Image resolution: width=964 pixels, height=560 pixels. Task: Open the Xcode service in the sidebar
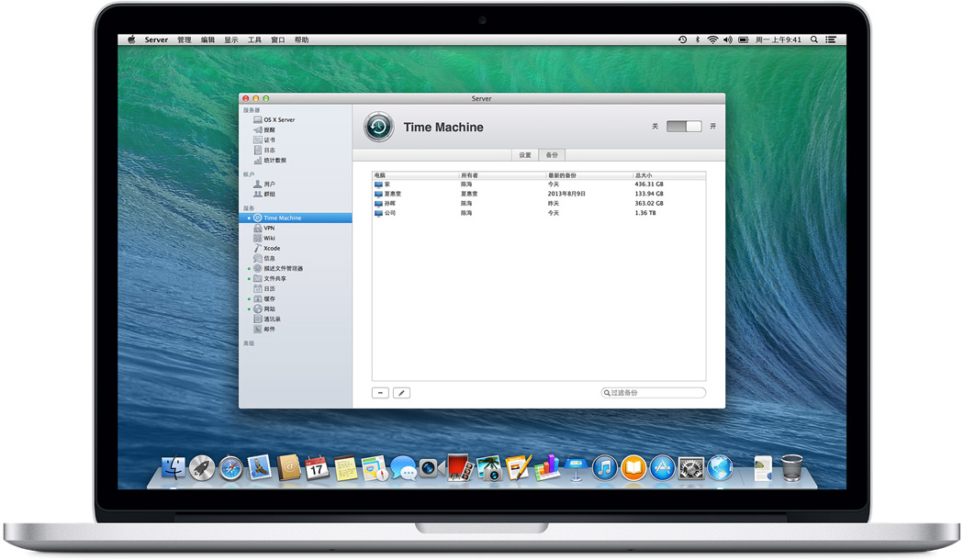267,249
